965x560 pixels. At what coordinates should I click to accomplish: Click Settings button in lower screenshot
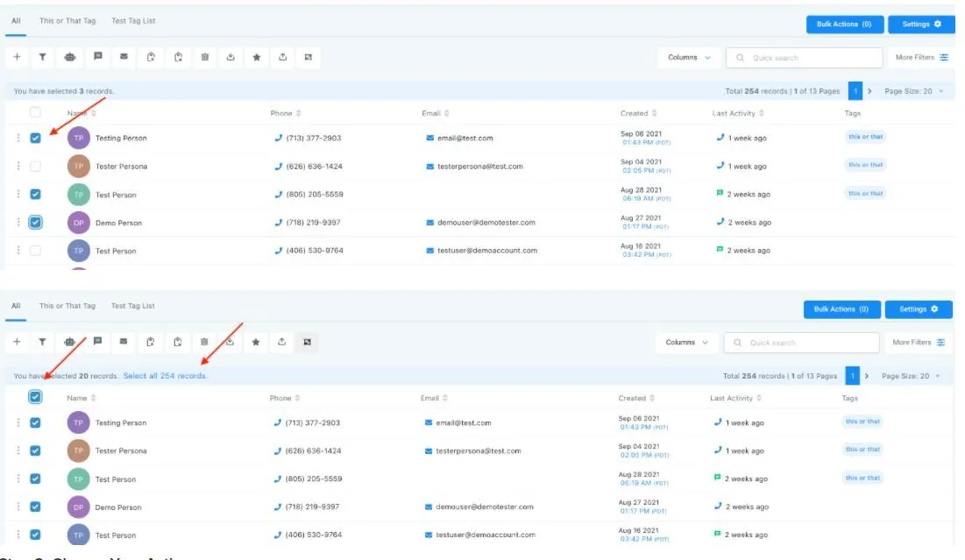tap(919, 309)
